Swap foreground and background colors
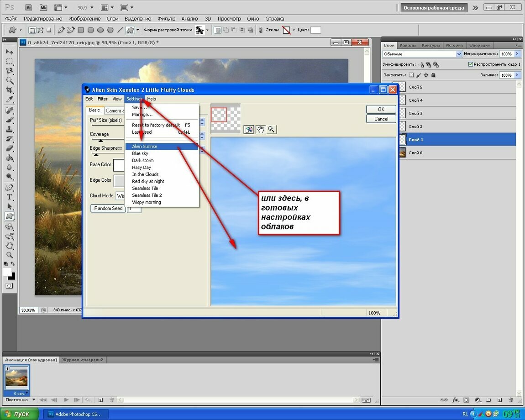 (x=13, y=264)
